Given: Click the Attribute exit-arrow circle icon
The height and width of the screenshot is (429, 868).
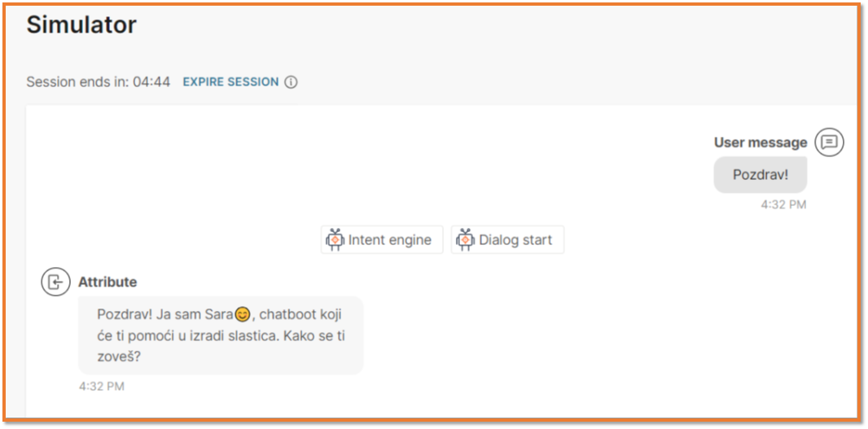Looking at the screenshot, I should [55, 282].
